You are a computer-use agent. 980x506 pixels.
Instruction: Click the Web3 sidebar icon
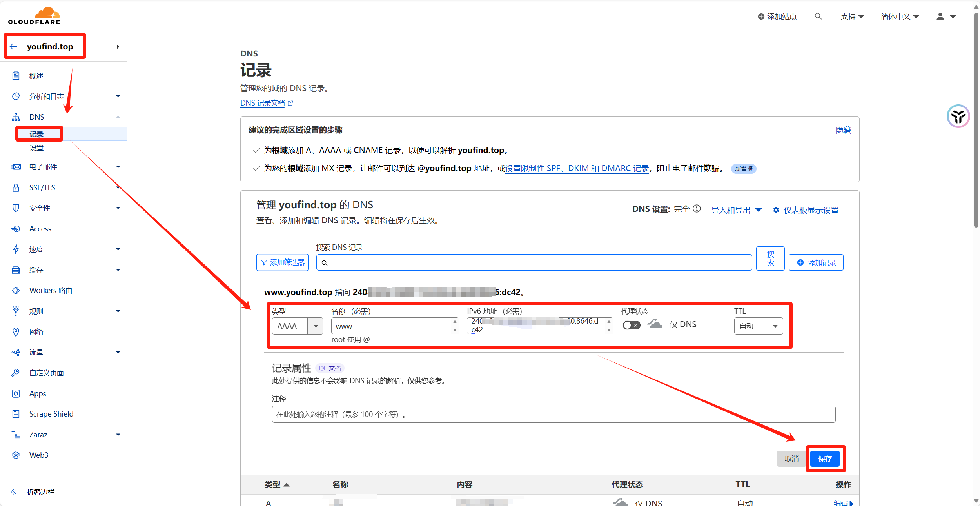tap(16, 455)
